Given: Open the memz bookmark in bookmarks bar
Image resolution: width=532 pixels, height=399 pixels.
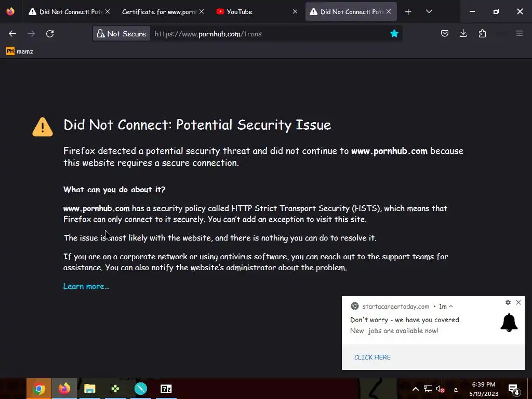Looking at the screenshot, I should 20,51.
